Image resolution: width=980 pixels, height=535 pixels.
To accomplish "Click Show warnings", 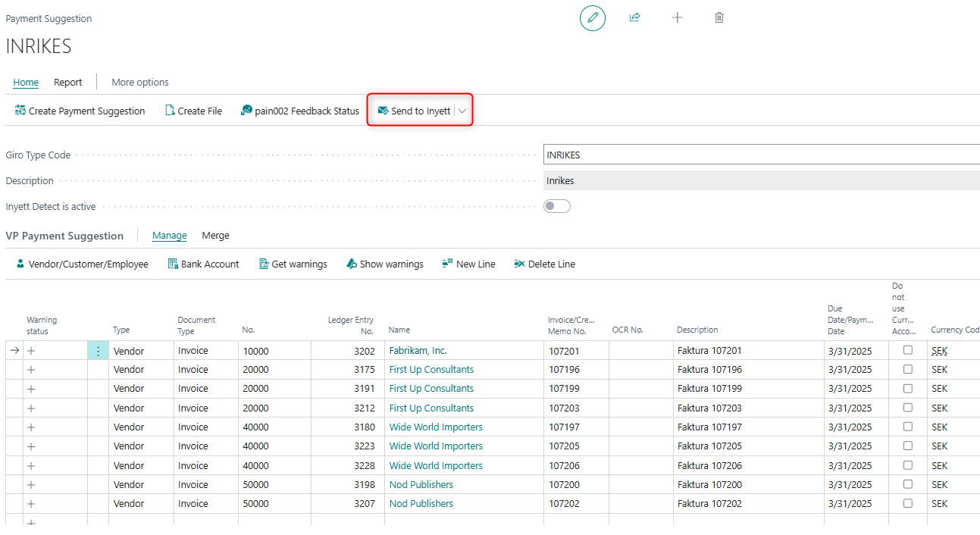I will pos(384,264).
